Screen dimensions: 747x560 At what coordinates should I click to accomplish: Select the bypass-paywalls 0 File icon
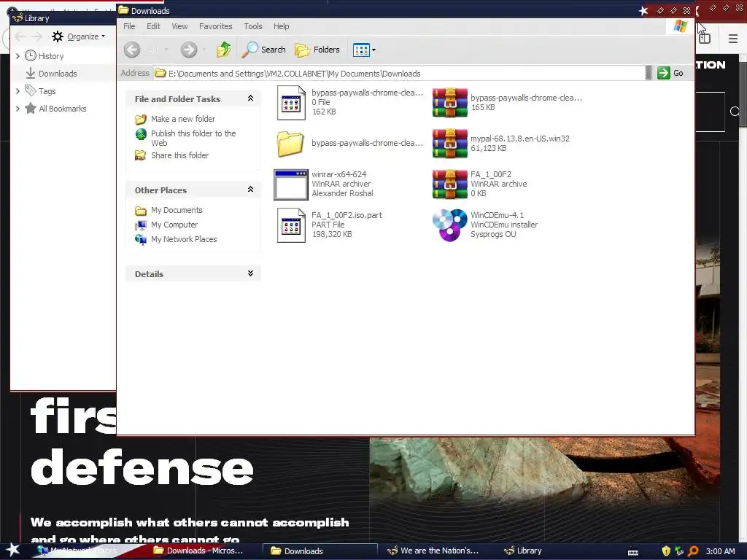291,102
